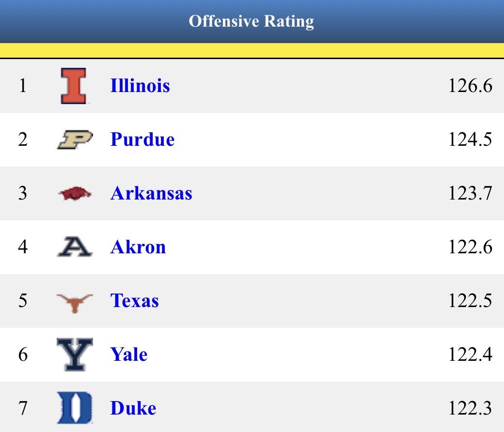Open the Texas team link

(135, 301)
